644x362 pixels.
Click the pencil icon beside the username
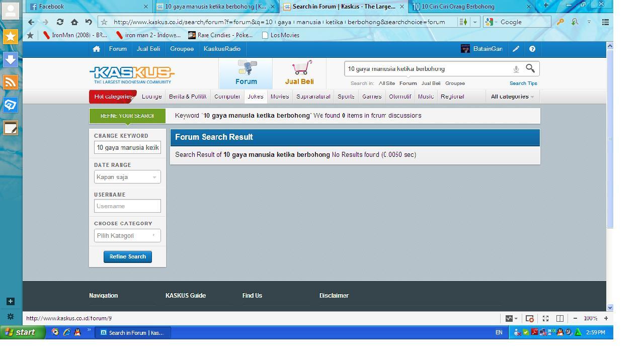tap(516, 49)
